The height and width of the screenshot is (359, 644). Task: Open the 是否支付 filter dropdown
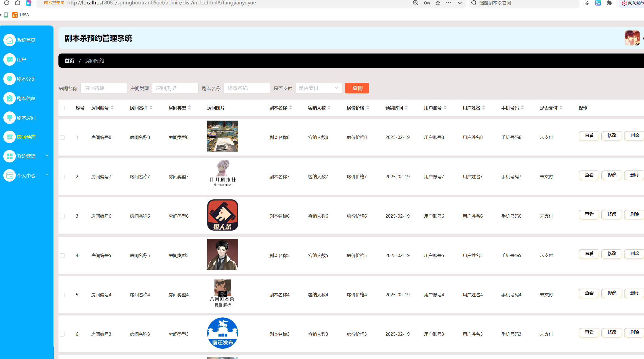(318, 88)
